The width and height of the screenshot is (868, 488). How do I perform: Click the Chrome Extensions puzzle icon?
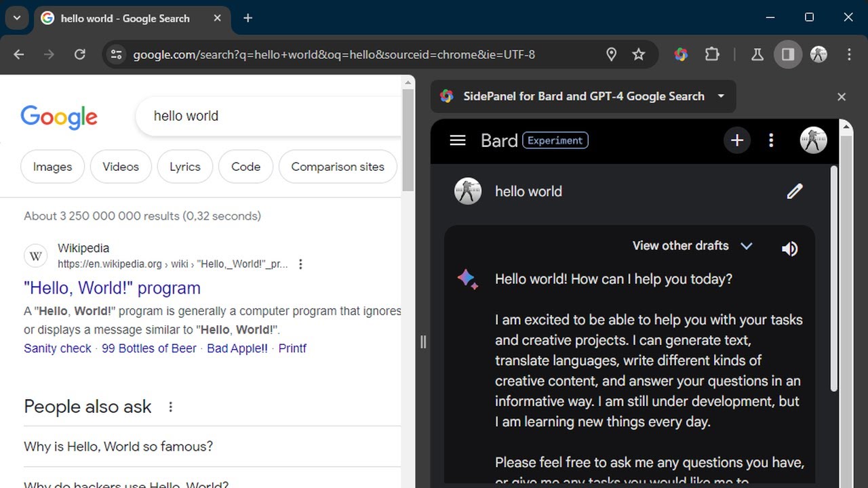point(712,54)
